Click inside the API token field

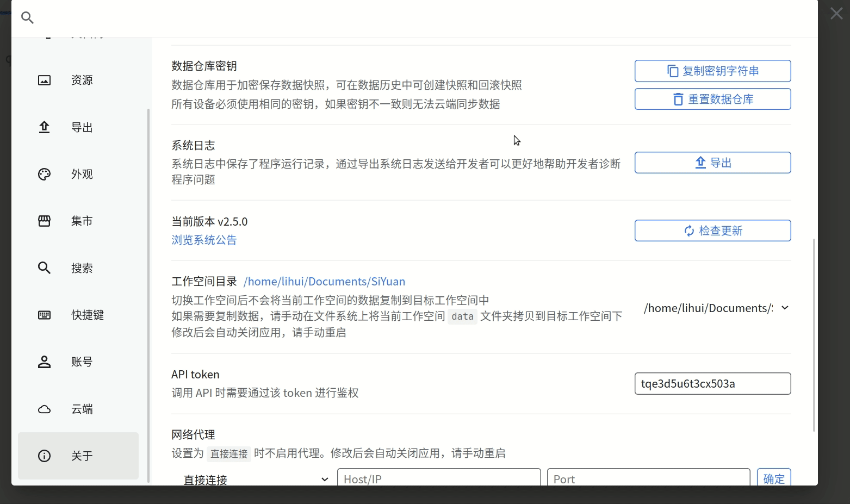point(712,383)
